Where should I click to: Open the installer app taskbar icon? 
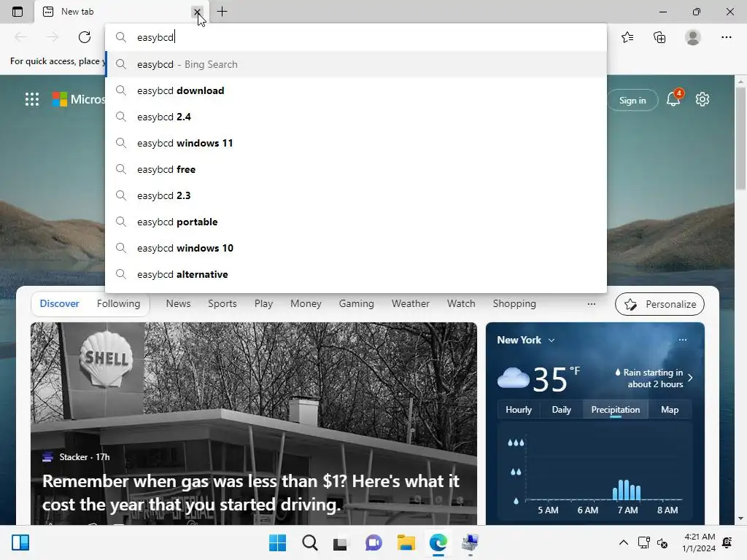tap(470, 542)
